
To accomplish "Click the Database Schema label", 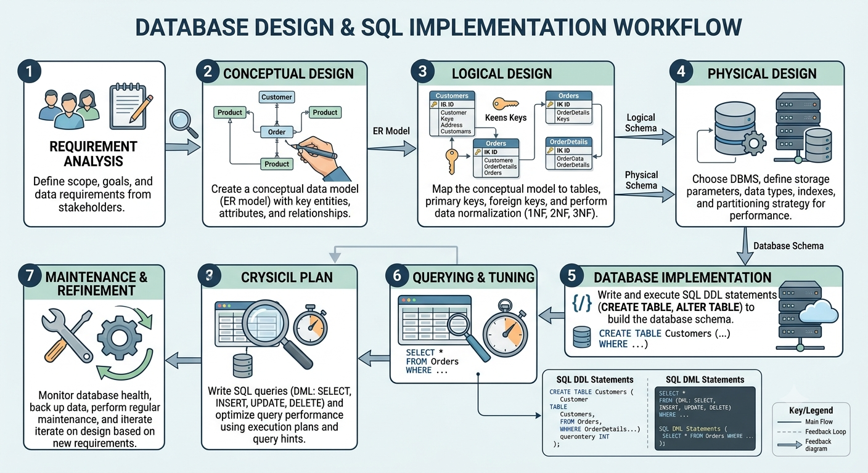I will click(788, 246).
